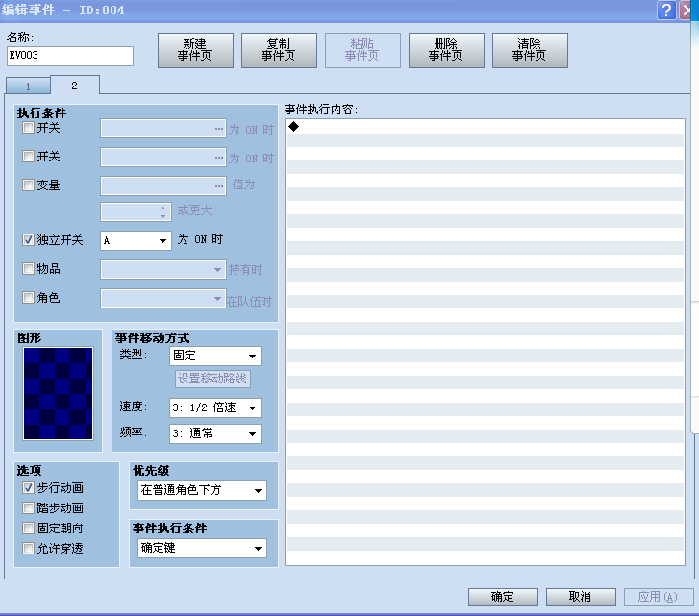Viewport: 699px width, 616px height.
Task: Click the 复制事件页 button
Action: (x=279, y=50)
